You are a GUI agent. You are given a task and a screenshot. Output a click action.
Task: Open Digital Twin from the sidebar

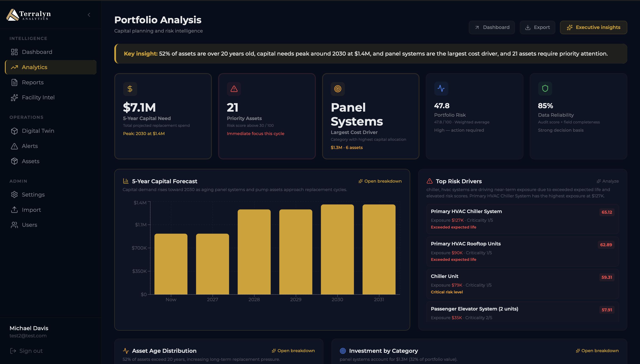38,131
